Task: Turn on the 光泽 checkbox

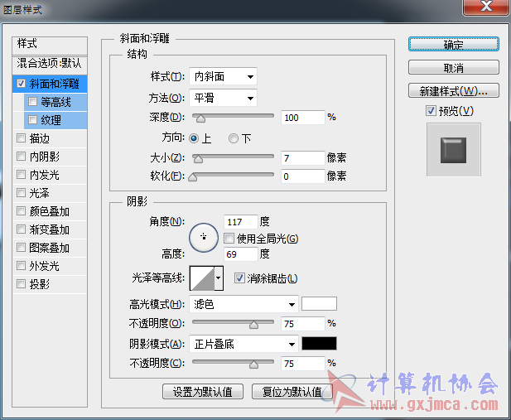Action: tap(22, 193)
